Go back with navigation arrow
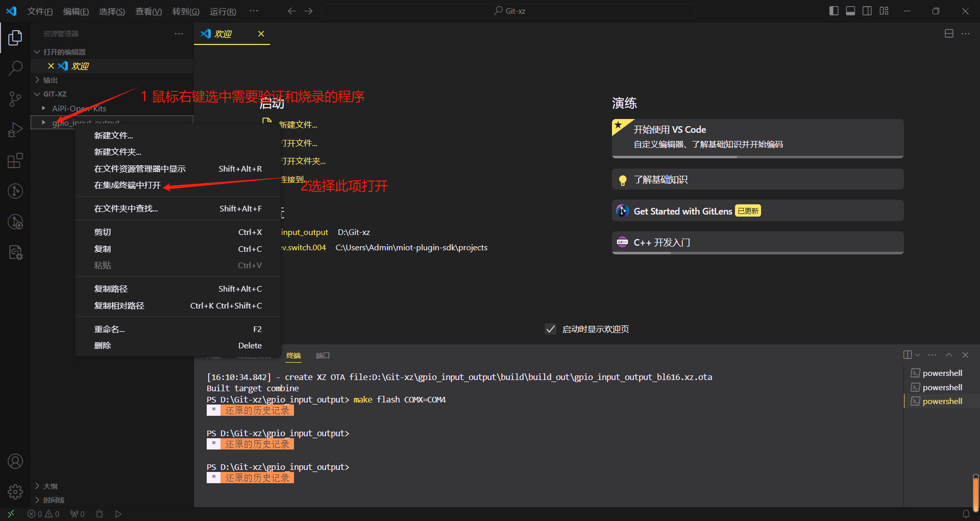 (x=291, y=11)
